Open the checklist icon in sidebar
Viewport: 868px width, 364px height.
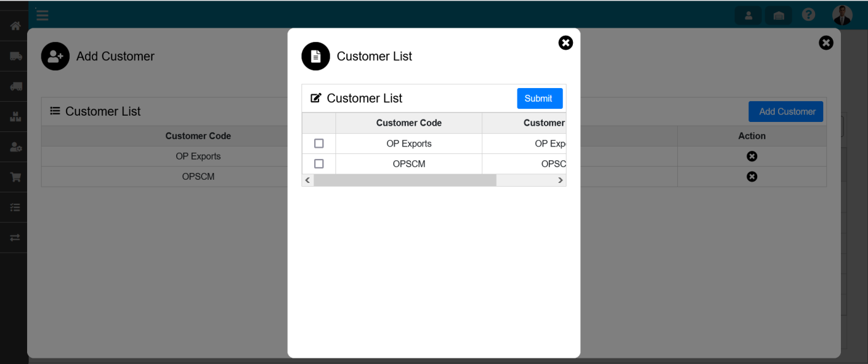15,207
